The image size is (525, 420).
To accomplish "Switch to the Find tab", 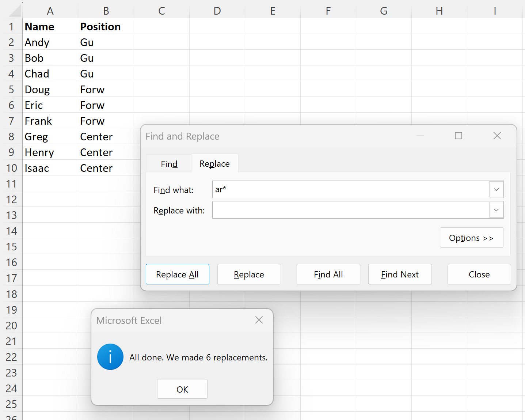I will coord(168,163).
